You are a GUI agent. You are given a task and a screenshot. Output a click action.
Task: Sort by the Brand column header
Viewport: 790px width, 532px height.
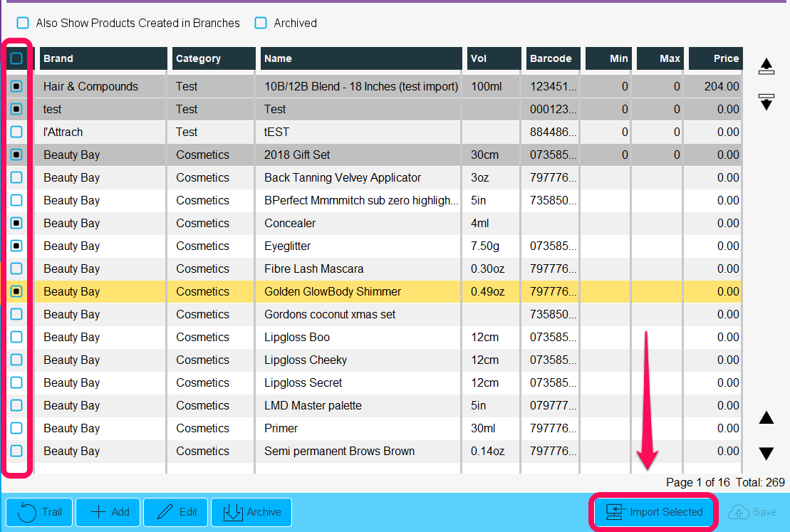click(103, 58)
